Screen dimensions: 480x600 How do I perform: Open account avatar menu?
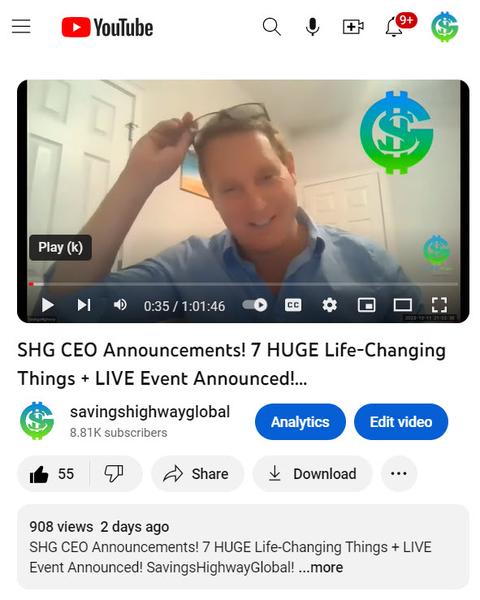[444, 27]
